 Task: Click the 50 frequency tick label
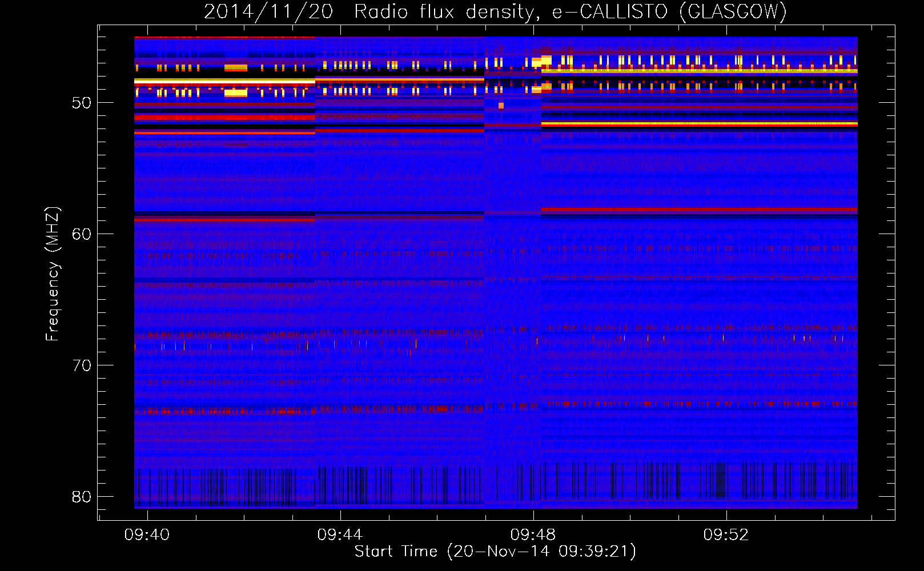point(82,103)
